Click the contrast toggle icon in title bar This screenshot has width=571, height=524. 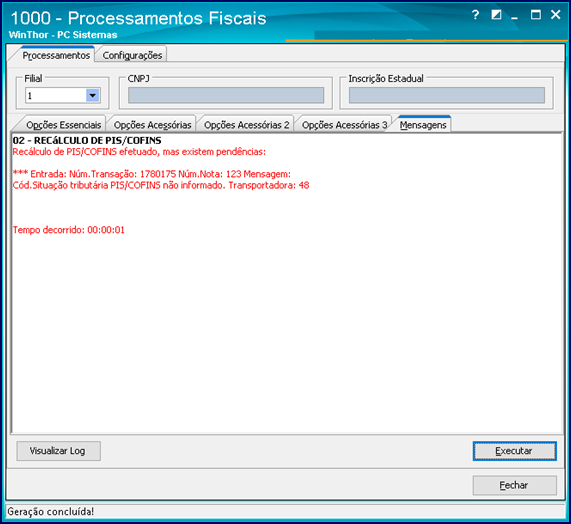click(496, 15)
